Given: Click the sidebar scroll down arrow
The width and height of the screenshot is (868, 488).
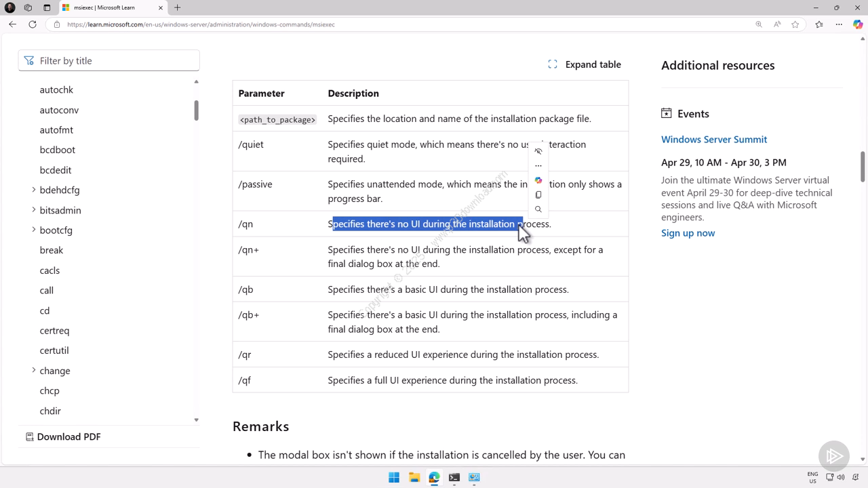Looking at the screenshot, I should point(196,420).
